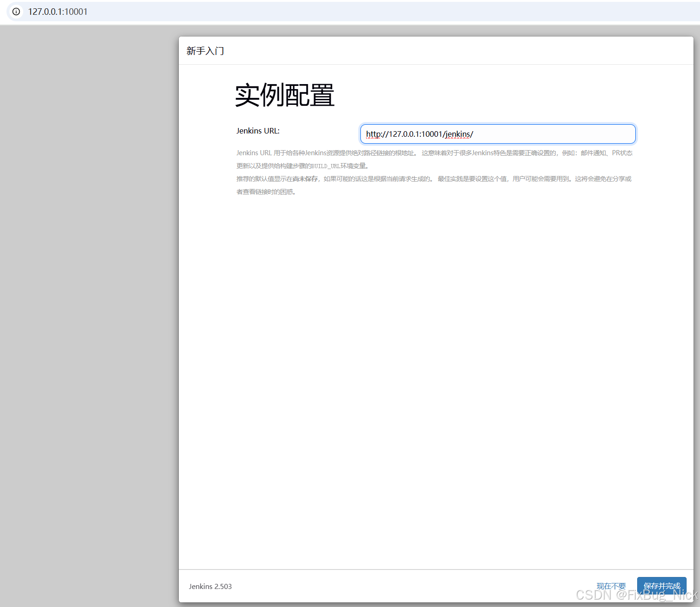The height and width of the screenshot is (607, 700).
Task: Click the address bar URL 127.0.0.1:10001
Action: [x=58, y=12]
